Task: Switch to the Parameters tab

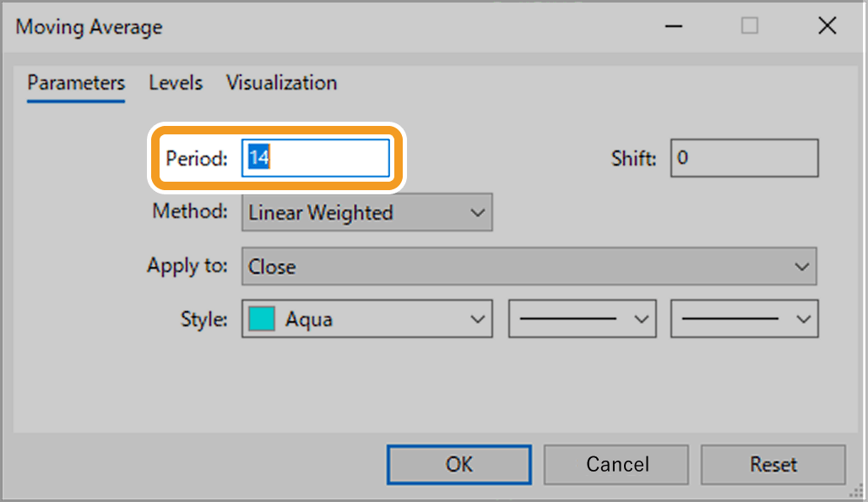Action: [x=76, y=83]
